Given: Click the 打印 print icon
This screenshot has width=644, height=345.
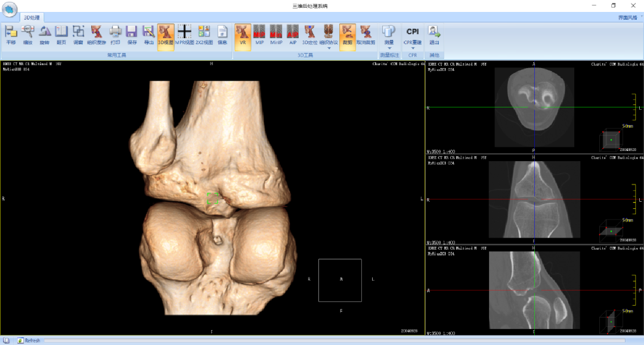Looking at the screenshot, I should tap(116, 35).
